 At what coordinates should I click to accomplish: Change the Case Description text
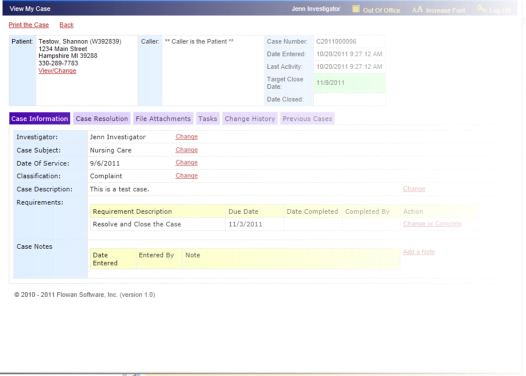(x=414, y=189)
